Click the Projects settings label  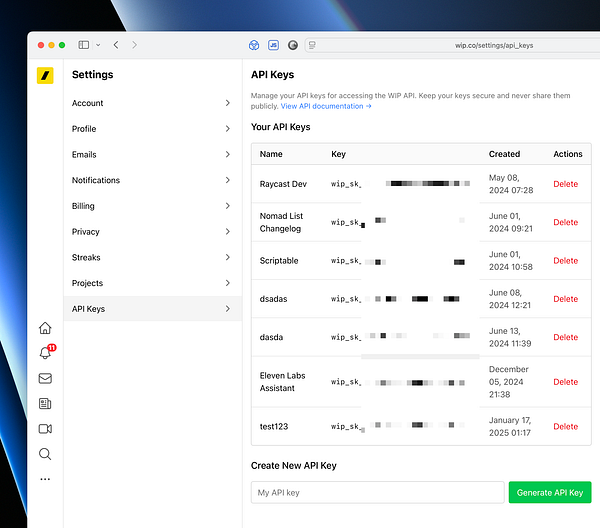pos(87,283)
